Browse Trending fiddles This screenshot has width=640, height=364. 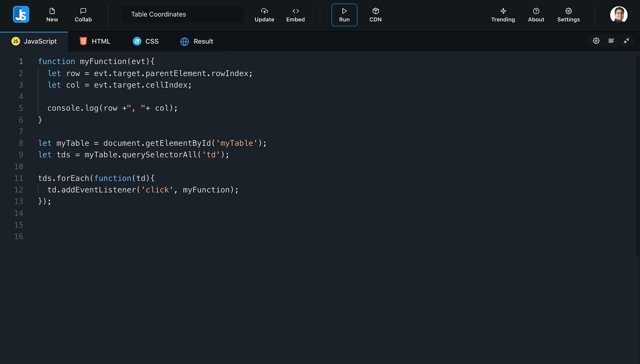pos(503,15)
